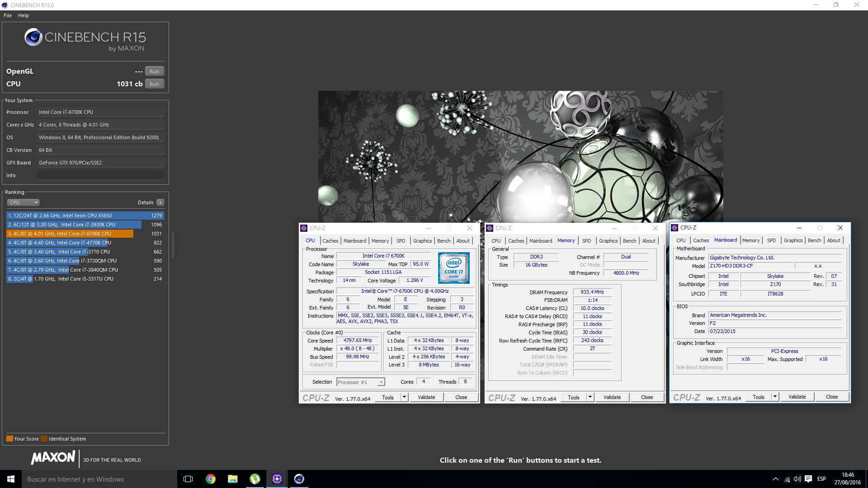The width and height of the screenshot is (868, 488).
Task: Click first CPU-Z window title icon
Action: pos(304,228)
